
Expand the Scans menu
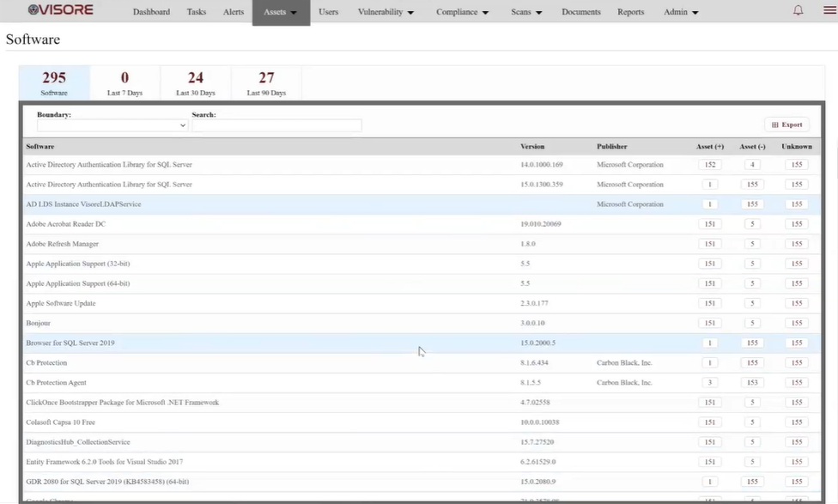coord(527,13)
